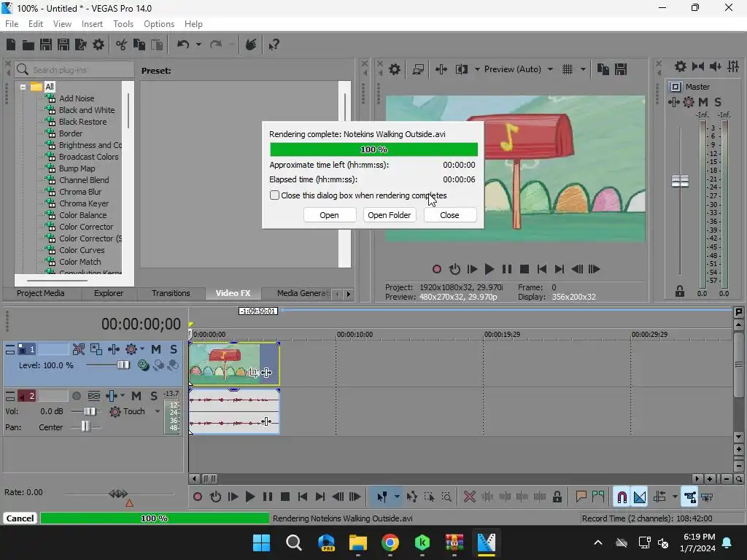The height and width of the screenshot is (560, 747).
Task: Mute audio track 2 with M button
Action: click(136, 396)
